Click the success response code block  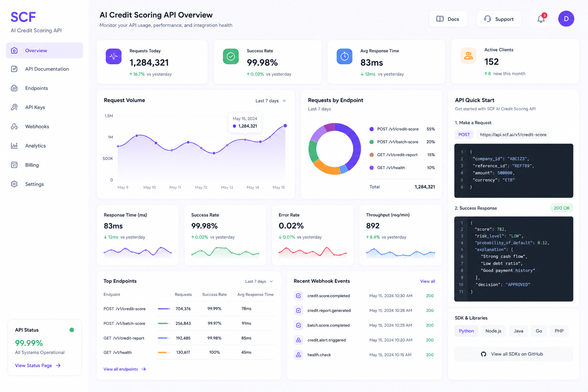click(514, 259)
